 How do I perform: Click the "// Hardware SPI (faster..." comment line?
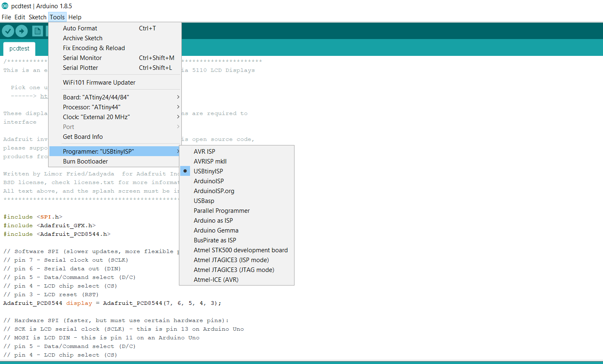coord(116,320)
